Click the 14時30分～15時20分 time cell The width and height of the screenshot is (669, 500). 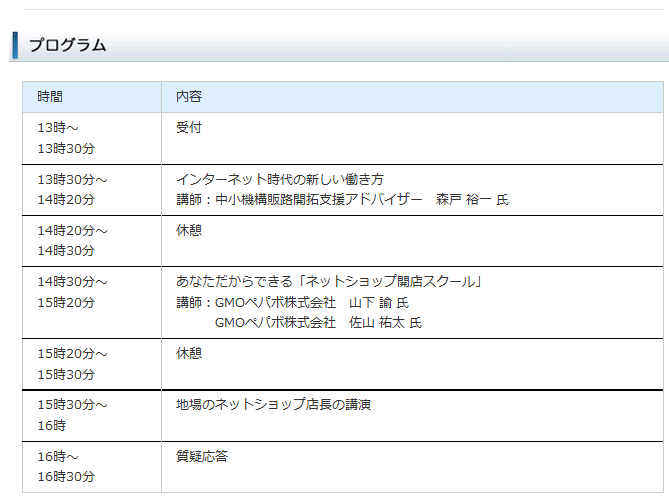coord(92,302)
